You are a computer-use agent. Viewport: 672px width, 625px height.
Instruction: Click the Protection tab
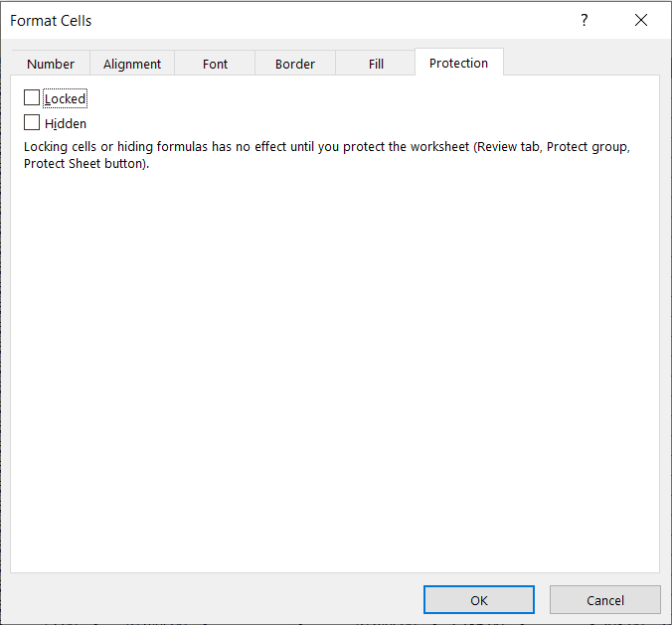click(x=458, y=63)
